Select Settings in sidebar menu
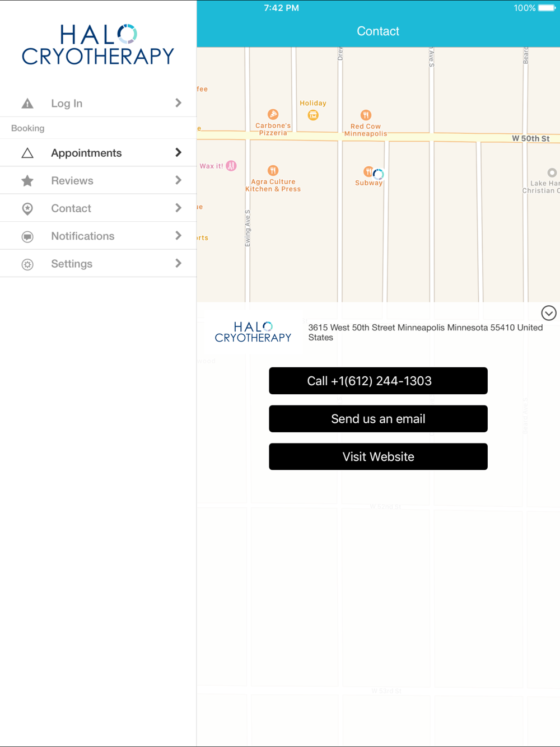The width and height of the screenshot is (560, 747). coord(98,264)
